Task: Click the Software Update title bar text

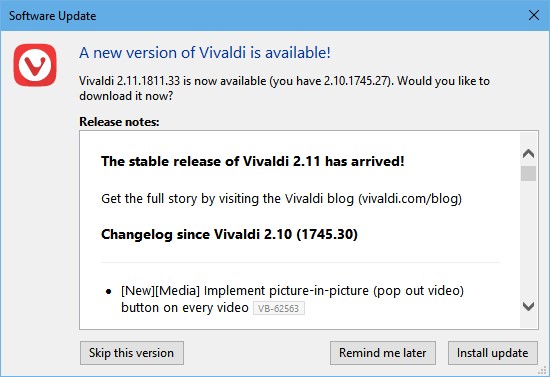Action: [52, 16]
